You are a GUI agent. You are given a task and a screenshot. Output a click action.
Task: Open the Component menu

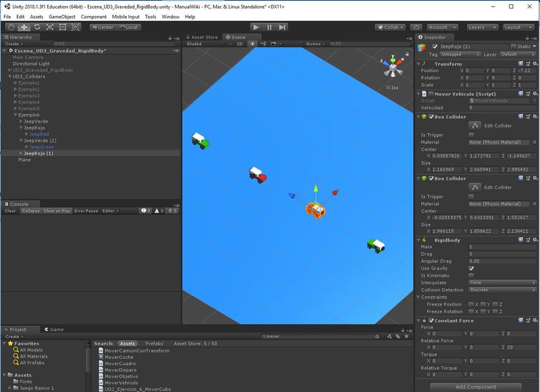(94, 16)
